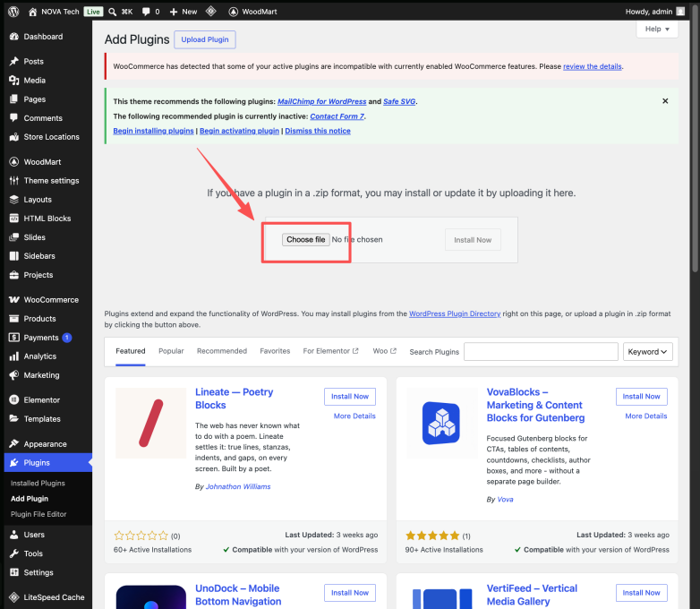
Task: Switch to the Favorites tab
Action: pos(275,351)
